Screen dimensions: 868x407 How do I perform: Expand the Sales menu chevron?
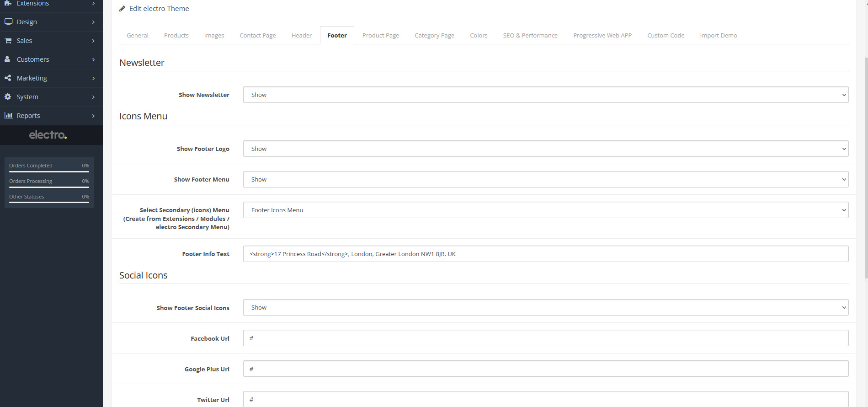tap(93, 41)
